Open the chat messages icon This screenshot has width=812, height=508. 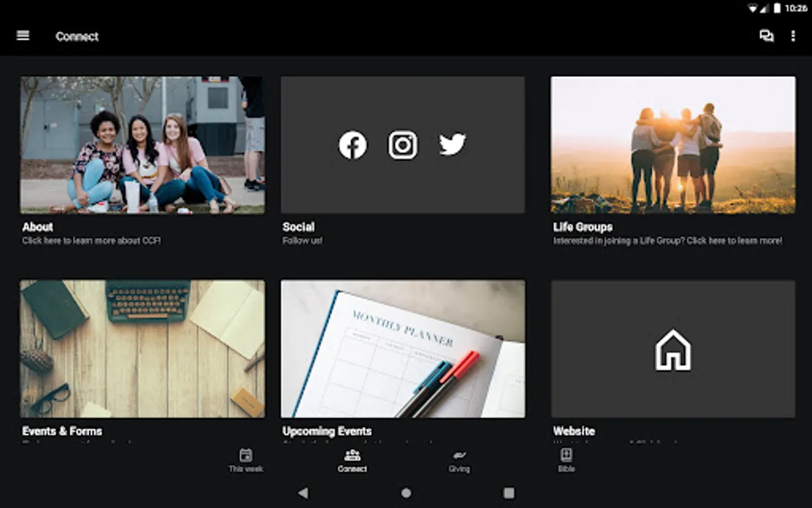pyautogui.click(x=766, y=36)
